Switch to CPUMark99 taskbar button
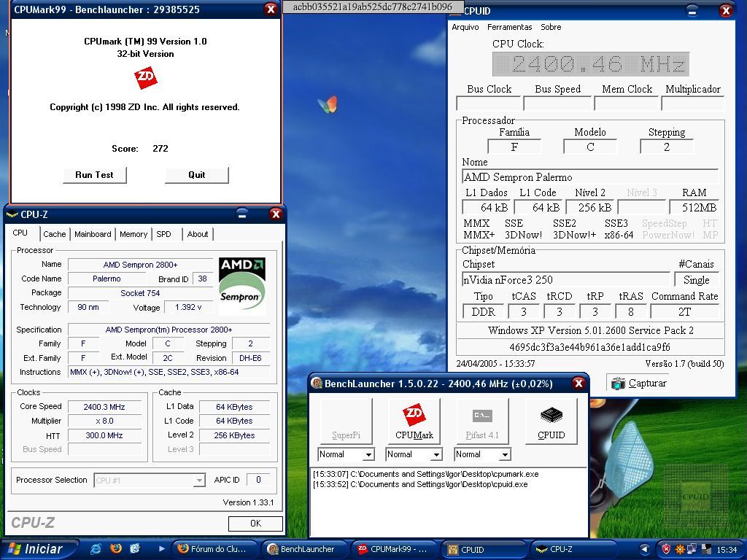Viewport: 747px width, 560px height. point(396,549)
